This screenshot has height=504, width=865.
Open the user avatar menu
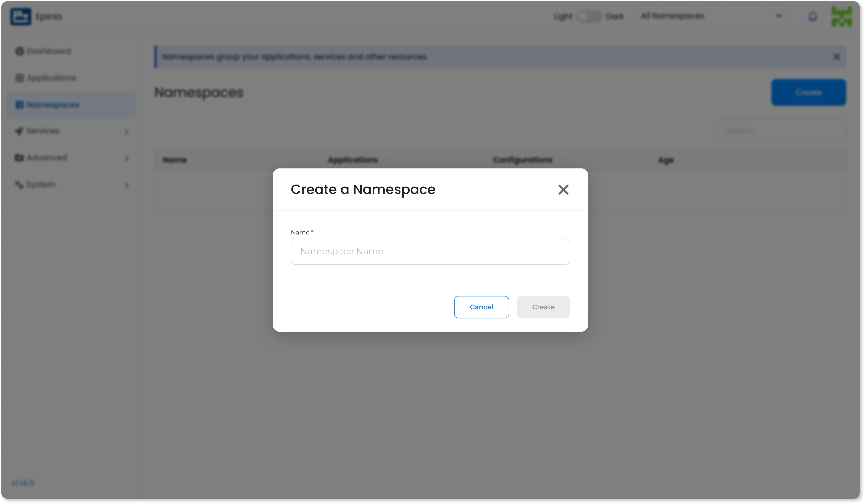(x=841, y=17)
